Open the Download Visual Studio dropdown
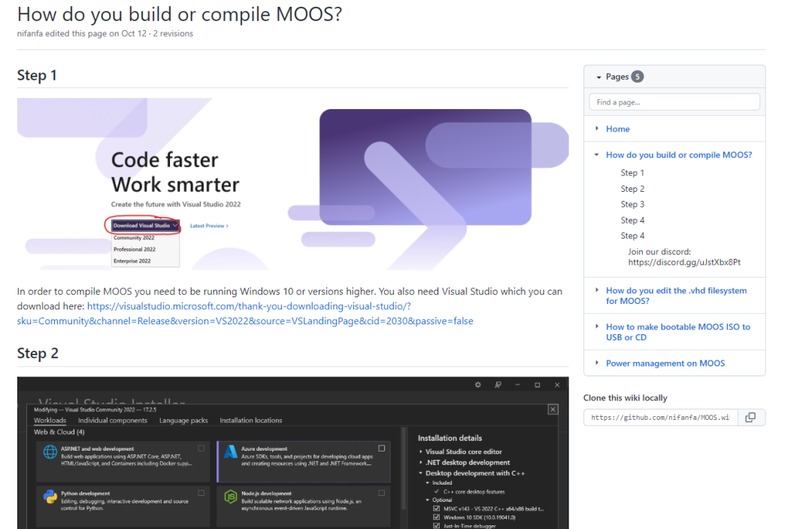 coord(145,226)
